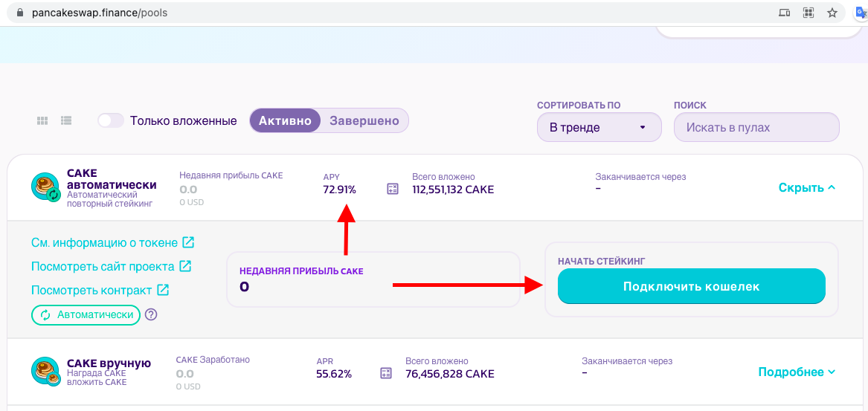Click CAKE вручную pool title
This screenshot has width=868, height=411.
109,363
